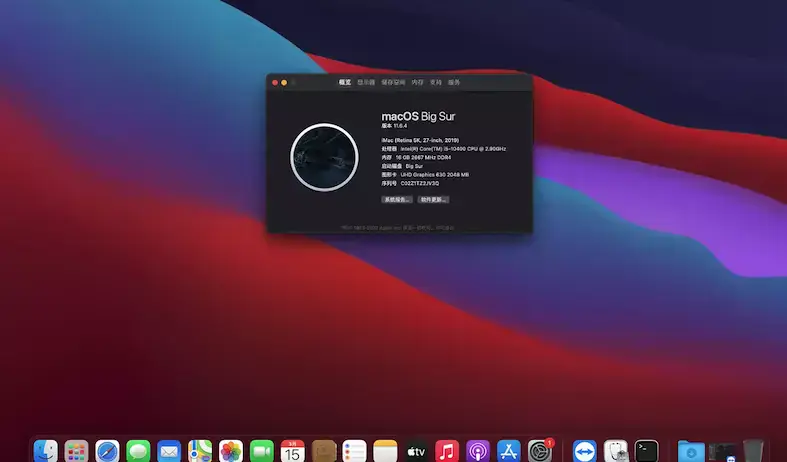Click the 软件更新 (Software Update) button
The width and height of the screenshot is (787, 462).
434,199
